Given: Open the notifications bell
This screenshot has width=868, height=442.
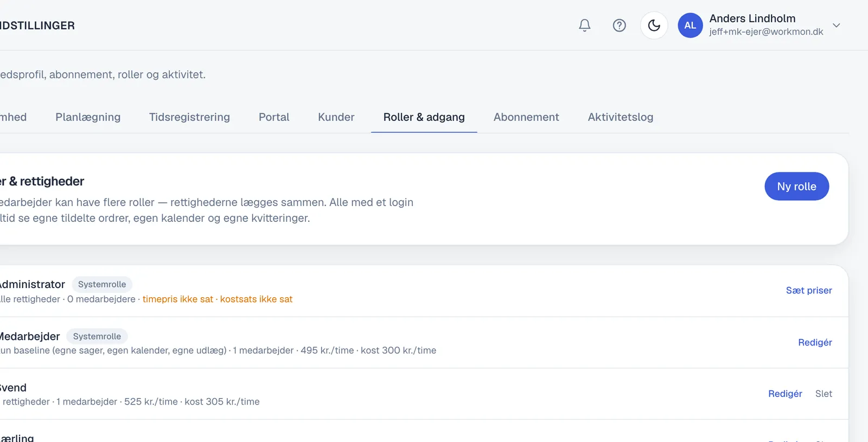Looking at the screenshot, I should pyautogui.click(x=584, y=25).
